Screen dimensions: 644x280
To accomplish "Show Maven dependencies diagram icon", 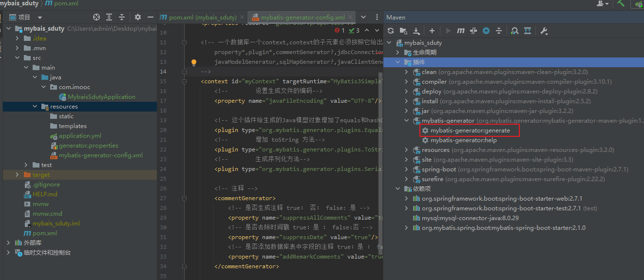I will 515,31.
